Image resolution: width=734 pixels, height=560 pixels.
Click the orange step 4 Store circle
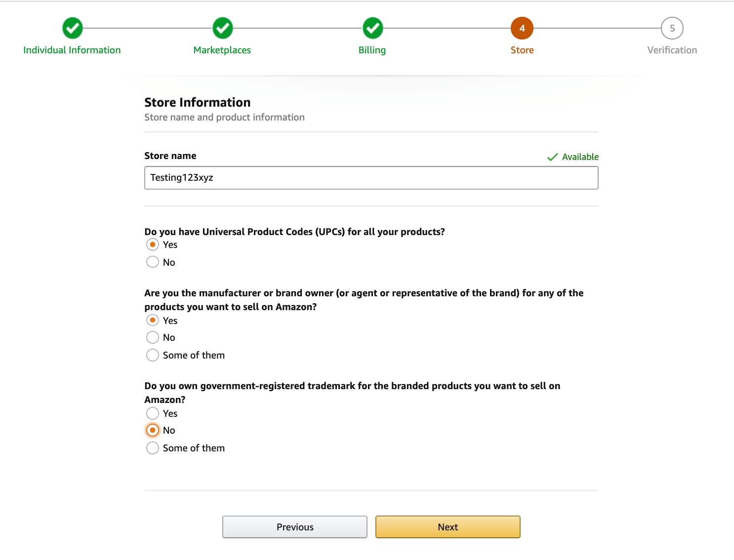[x=522, y=28]
